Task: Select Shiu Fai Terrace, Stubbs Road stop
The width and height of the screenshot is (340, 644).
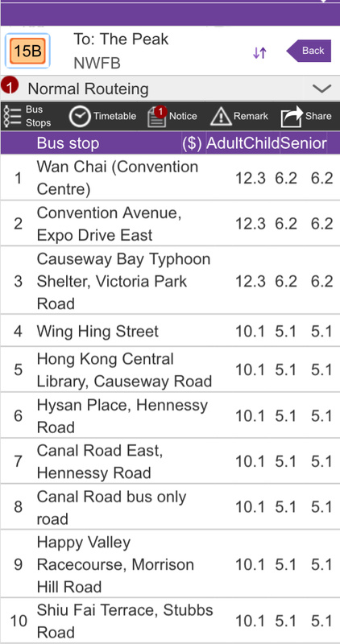Action: [x=170, y=621]
